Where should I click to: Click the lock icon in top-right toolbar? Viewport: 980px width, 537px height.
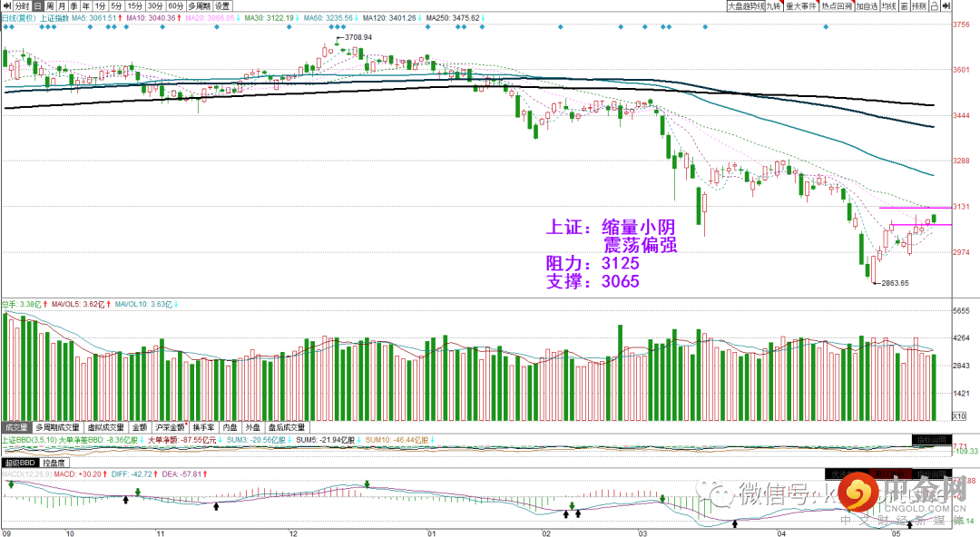(x=935, y=5)
